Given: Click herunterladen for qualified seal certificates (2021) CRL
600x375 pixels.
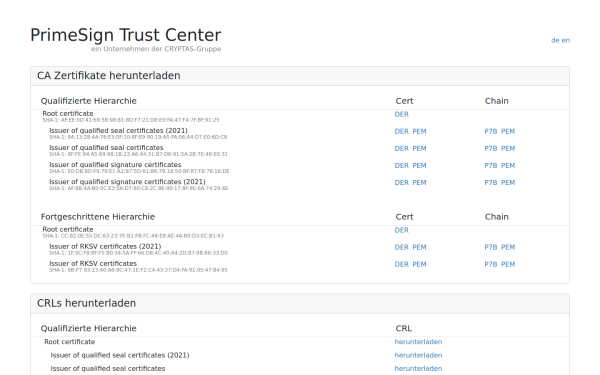Looking at the screenshot, I should [418, 355].
